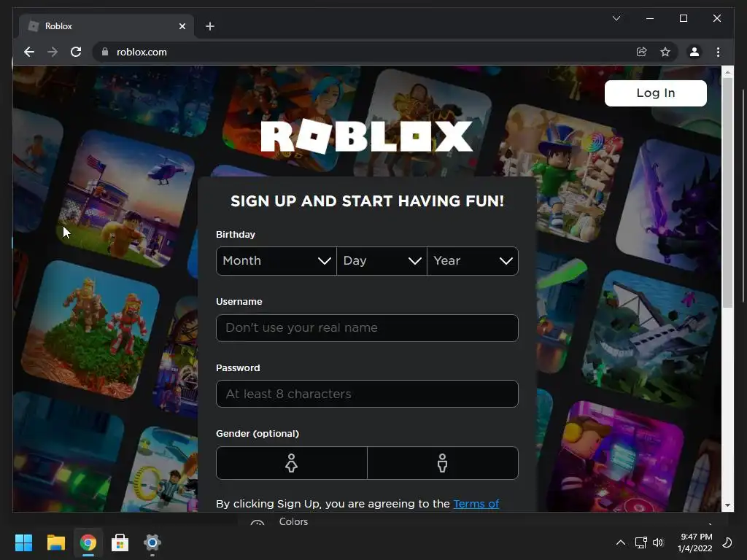
Task: Open Microsoft Store from taskbar
Action: coord(120,542)
